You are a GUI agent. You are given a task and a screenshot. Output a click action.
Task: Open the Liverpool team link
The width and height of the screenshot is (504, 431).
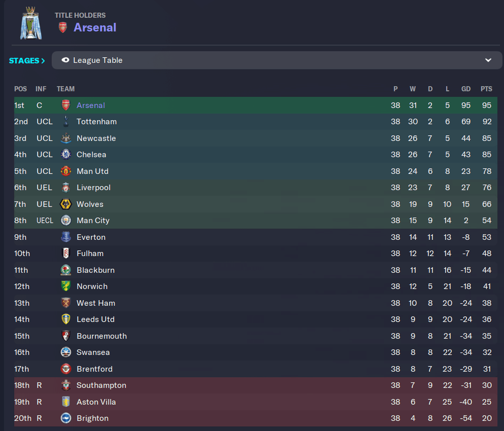94,188
